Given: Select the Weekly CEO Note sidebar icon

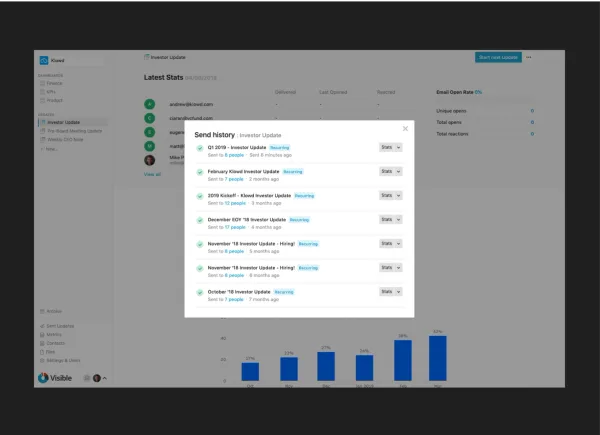Looking at the screenshot, I should tap(43, 140).
